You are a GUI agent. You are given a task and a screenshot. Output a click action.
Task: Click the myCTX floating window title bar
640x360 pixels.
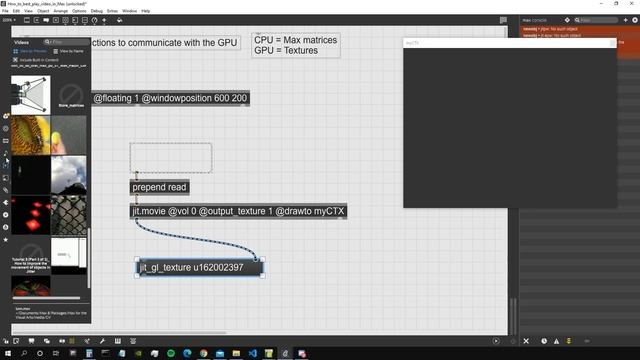pos(510,43)
